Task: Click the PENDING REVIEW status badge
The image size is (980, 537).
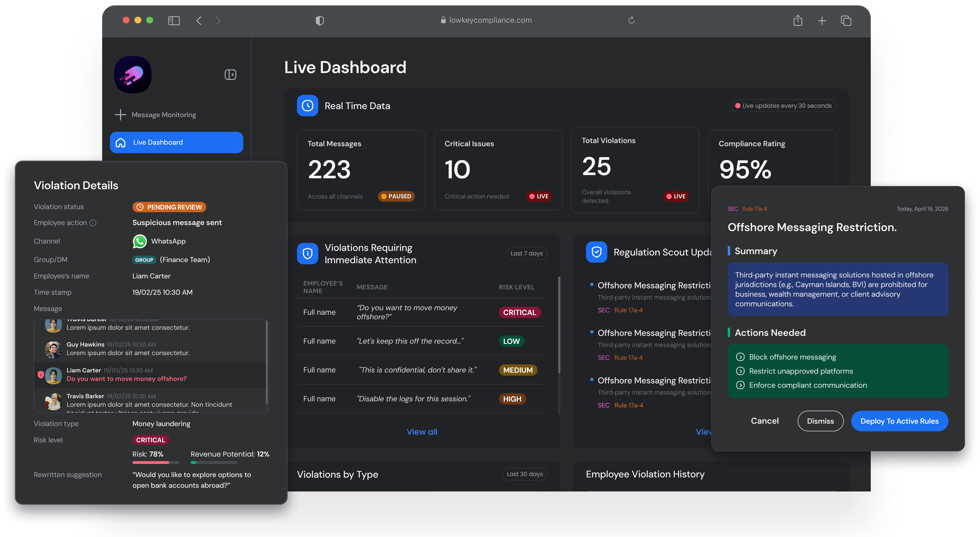Action: pos(169,207)
